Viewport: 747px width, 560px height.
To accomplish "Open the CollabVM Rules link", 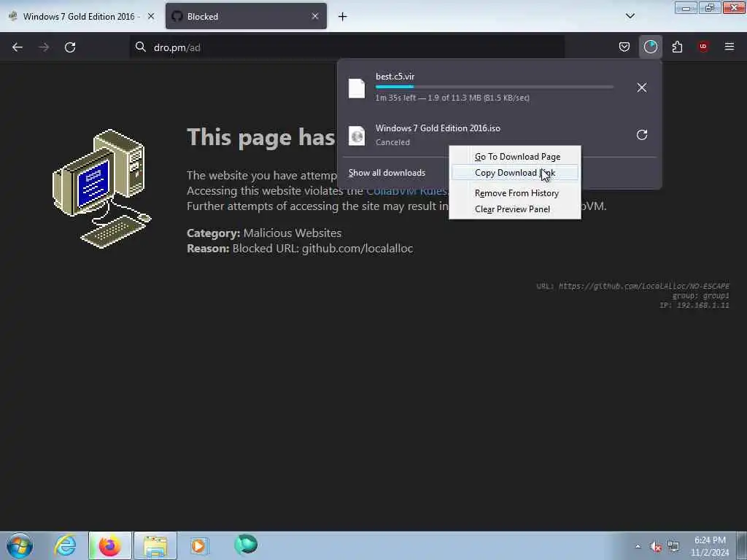I will [x=406, y=191].
